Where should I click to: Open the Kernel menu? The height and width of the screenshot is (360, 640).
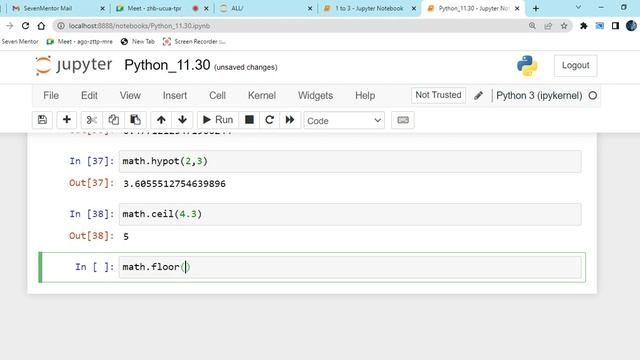click(x=262, y=96)
